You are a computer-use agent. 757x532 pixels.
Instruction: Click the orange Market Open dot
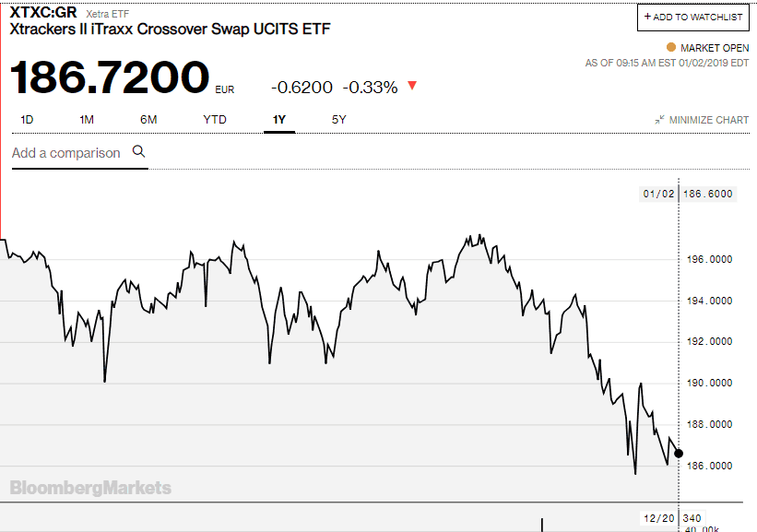(x=670, y=48)
